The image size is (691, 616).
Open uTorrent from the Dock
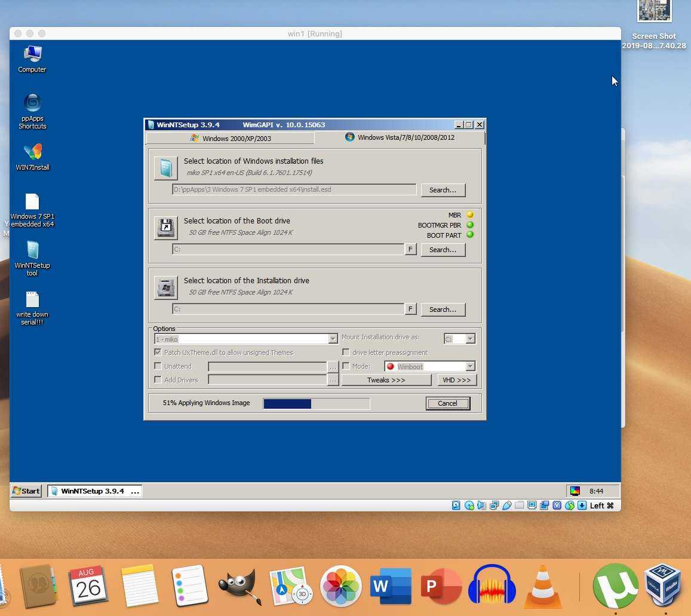coord(616,586)
